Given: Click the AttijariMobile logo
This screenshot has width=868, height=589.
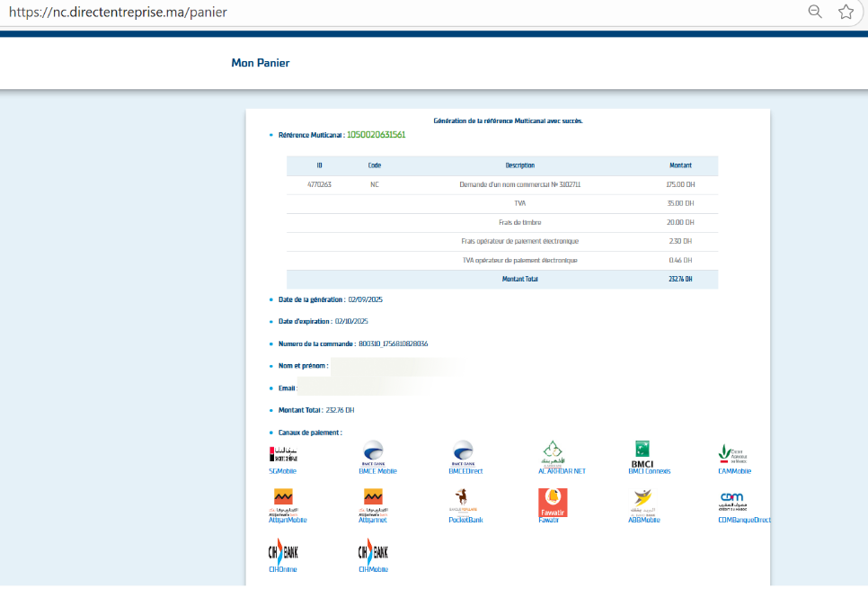Looking at the screenshot, I should [x=283, y=500].
